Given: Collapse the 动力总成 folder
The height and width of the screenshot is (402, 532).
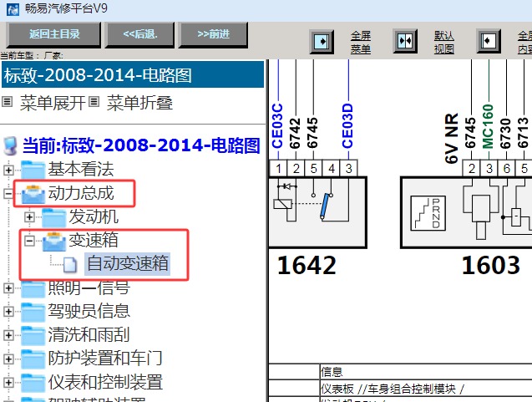Looking at the screenshot, I should click(x=8, y=194).
